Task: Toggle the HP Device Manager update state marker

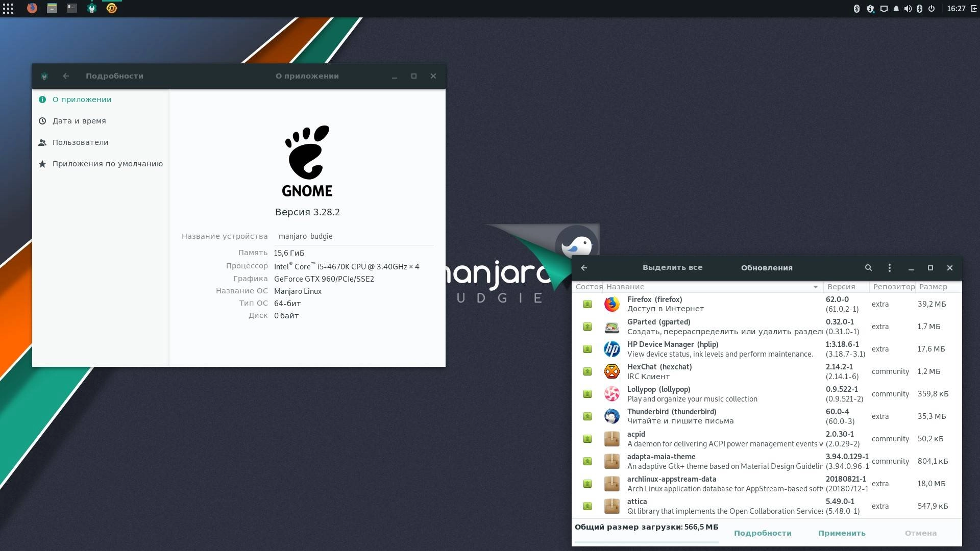Action: [x=587, y=349]
